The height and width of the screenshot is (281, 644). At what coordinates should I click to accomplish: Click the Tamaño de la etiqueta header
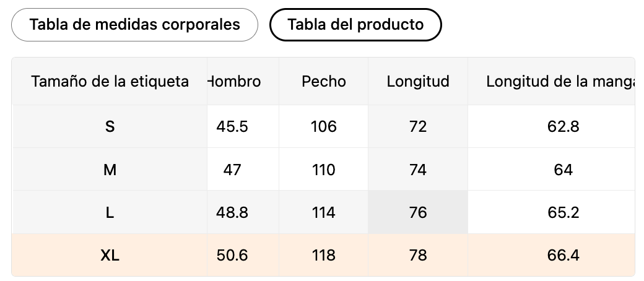coord(110,82)
